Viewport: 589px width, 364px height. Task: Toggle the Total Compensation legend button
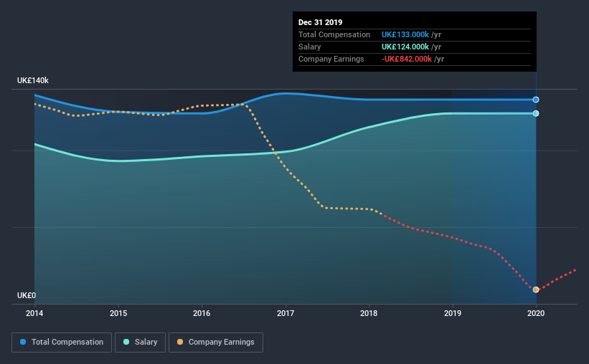[x=62, y=343]
